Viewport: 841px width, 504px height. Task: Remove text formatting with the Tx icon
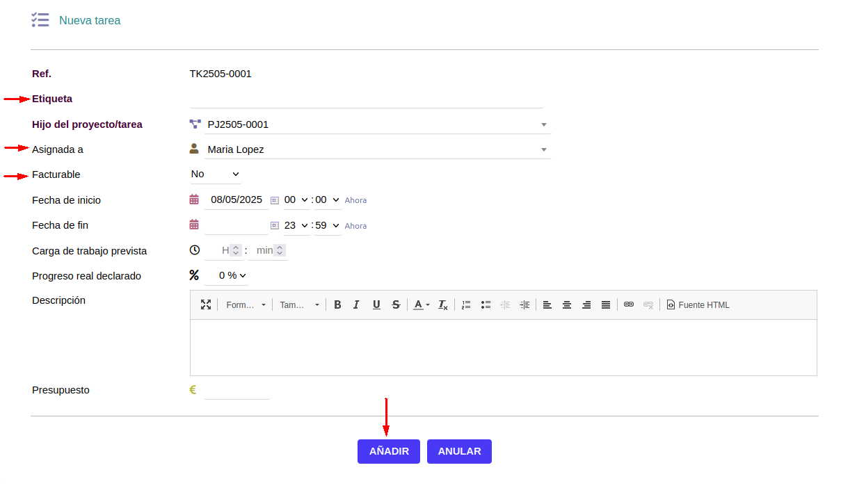tap(442, 304)
